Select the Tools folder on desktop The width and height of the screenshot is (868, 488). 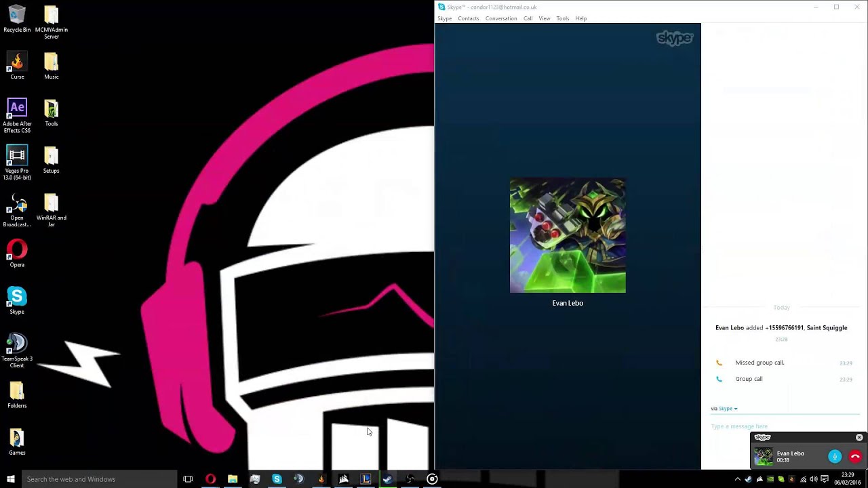52,113
